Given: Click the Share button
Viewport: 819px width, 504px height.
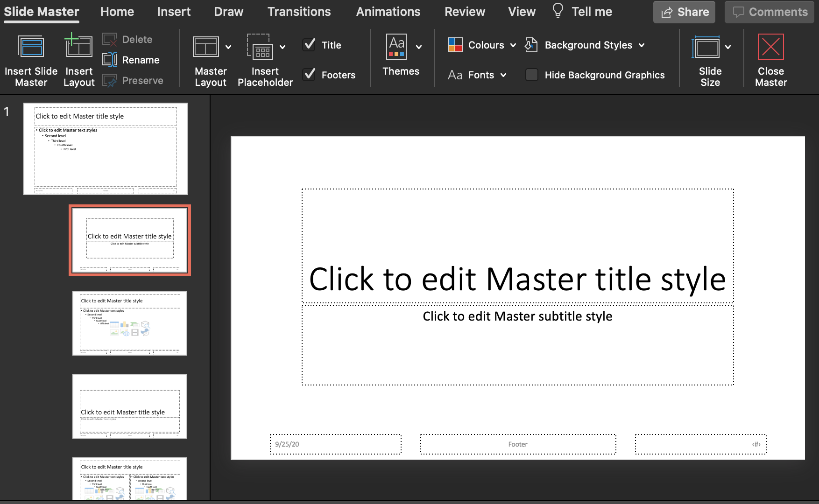Looking at the screenshot, I should tap(684, 12).
